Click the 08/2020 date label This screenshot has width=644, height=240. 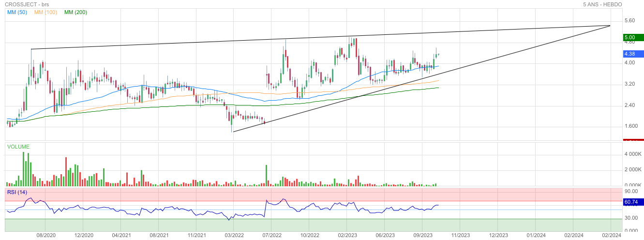tap(45, 235)
